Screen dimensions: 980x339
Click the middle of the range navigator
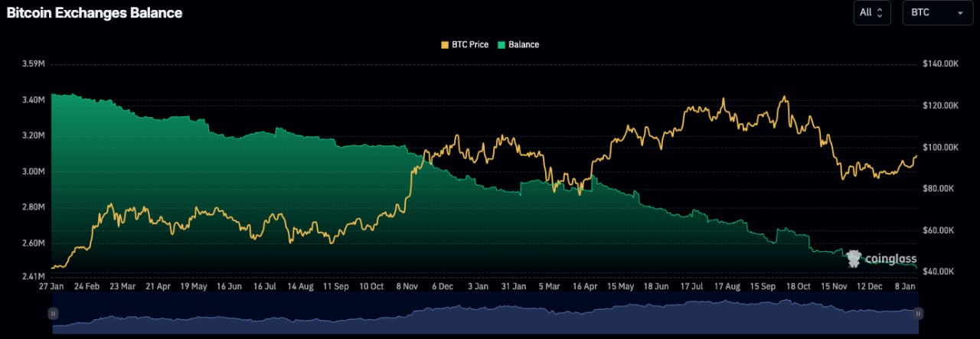[485, 314]
